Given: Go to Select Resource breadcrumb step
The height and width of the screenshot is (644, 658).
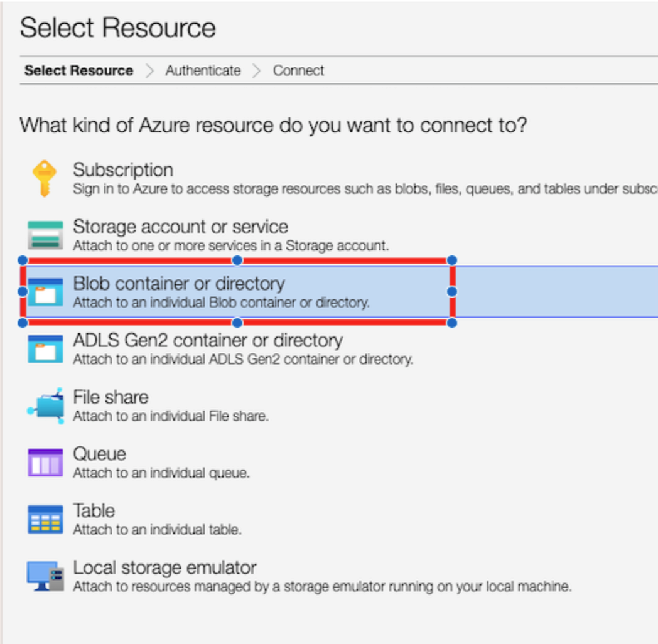Looking at the screenshot, I should (x=78, y=70).
